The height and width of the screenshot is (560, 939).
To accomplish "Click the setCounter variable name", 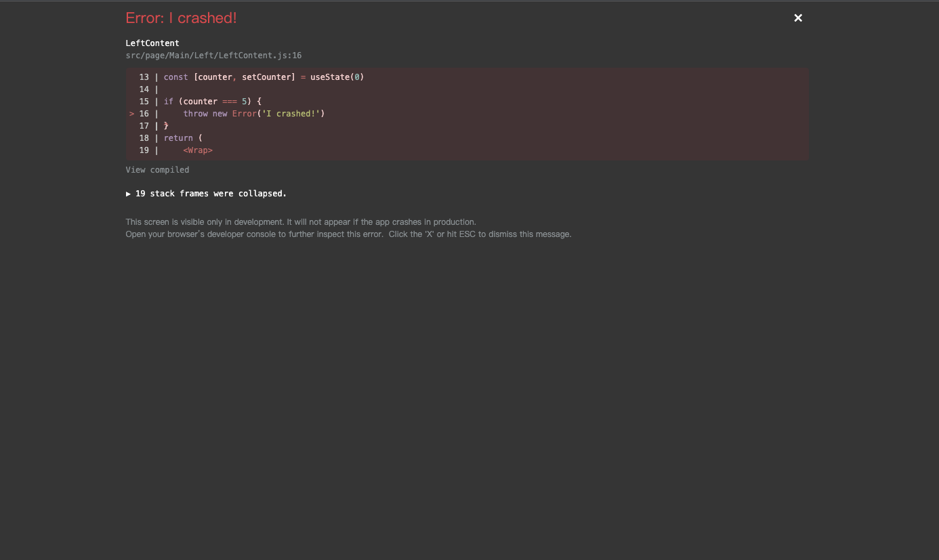I will (x=267, y=77).
